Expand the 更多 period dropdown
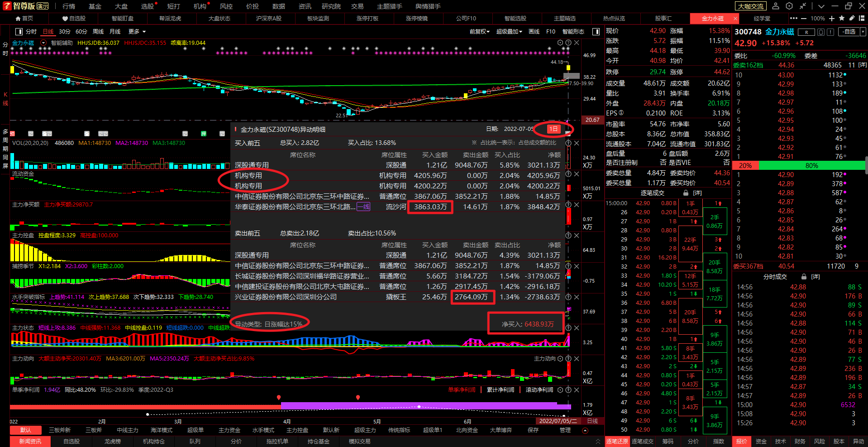Viewport: 868px width, 447px height. coord(137,32)
